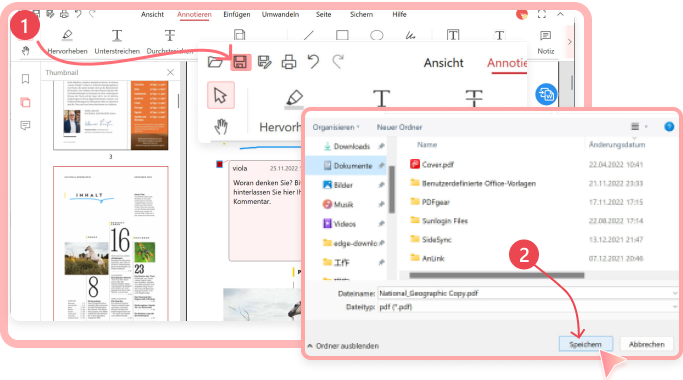The width and height of the screenshot is (683, 380).
Task: Open file with the folder icon in enlarged toolbar
Action: (x=215, y=62)
